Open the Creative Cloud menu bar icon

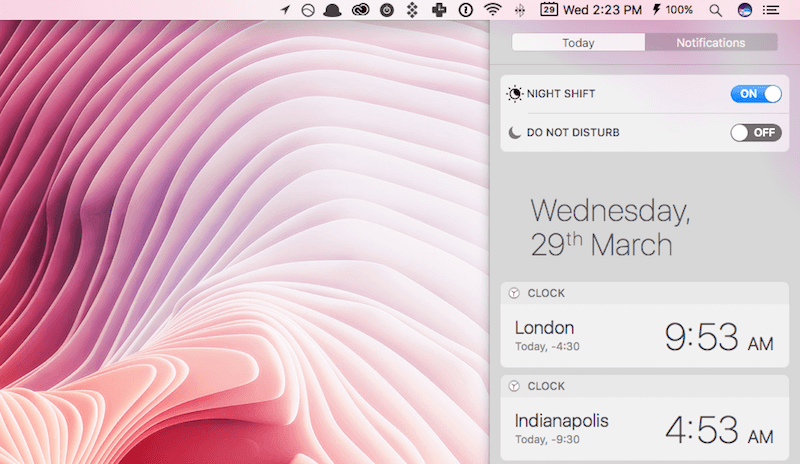361,10
